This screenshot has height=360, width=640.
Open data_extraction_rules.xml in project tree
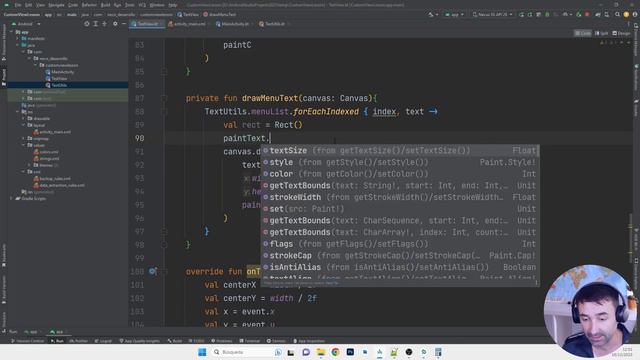click(x=59, y=185)
